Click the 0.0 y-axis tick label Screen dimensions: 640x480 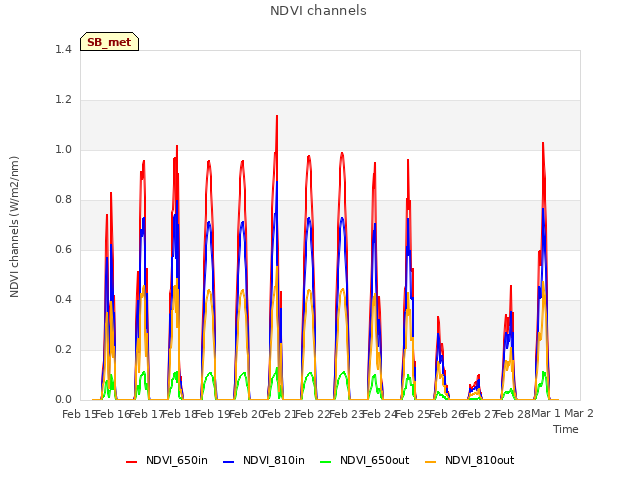[x=63, y=400]
